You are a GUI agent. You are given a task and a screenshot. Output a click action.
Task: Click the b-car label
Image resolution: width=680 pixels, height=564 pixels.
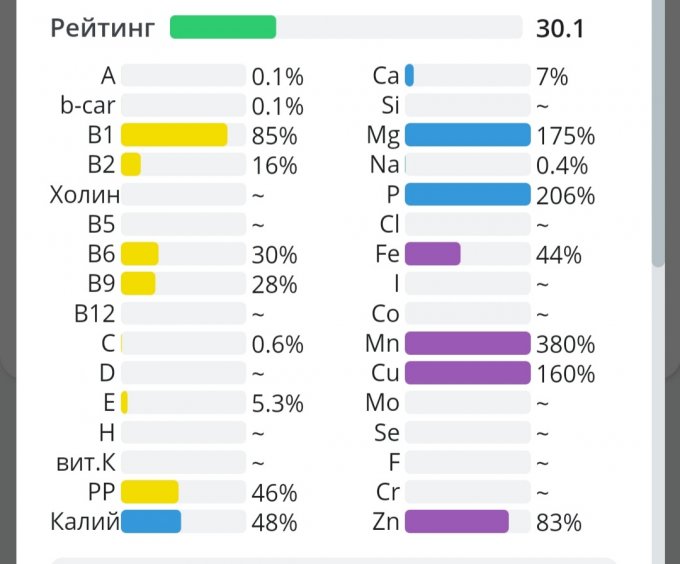pos(88,105)
